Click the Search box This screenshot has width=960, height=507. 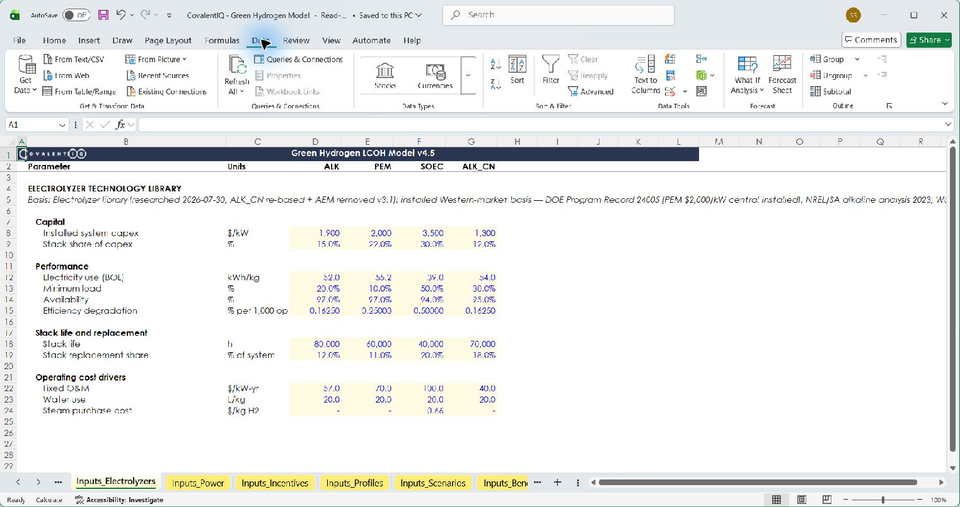[x=558, y=15]
